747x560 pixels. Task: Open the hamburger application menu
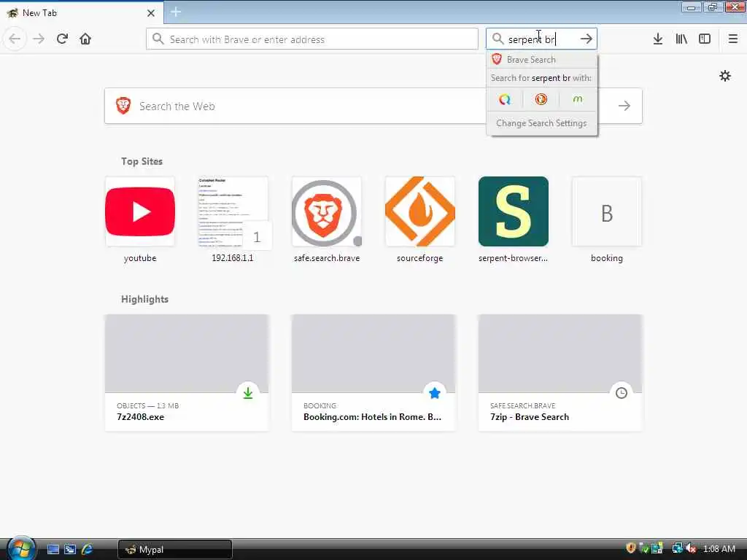click(733, 39)
